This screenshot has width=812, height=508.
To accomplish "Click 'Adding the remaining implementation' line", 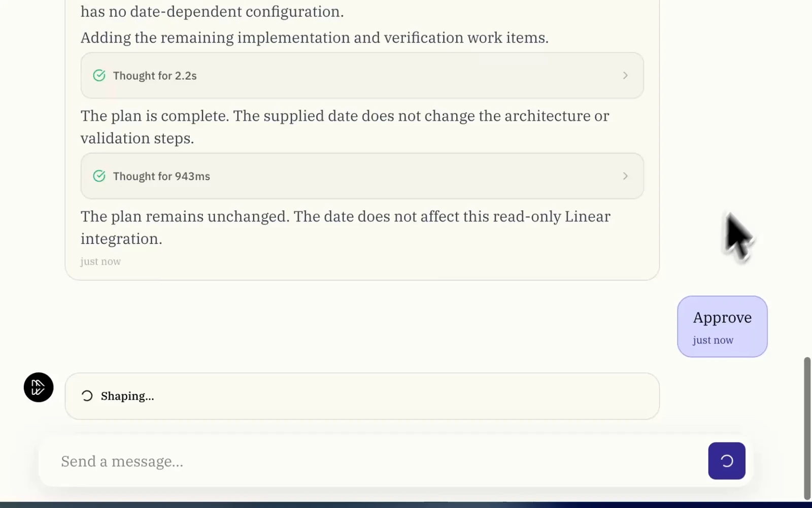I will (x=315, y=38).
